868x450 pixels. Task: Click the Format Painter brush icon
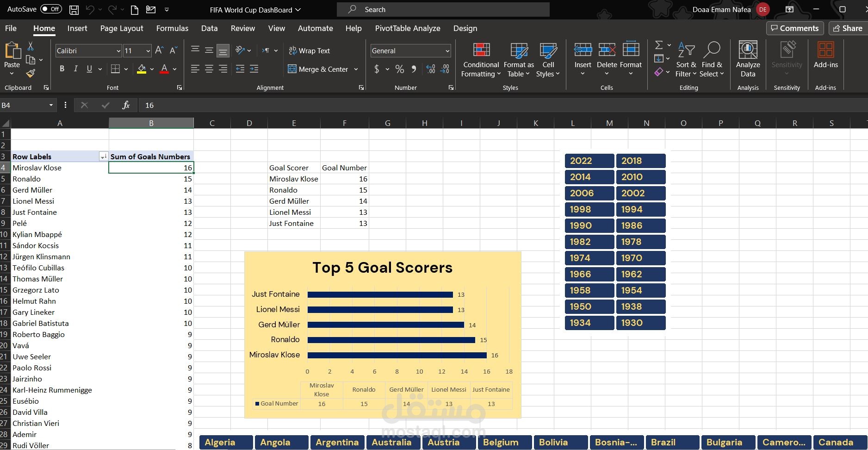point(31,73)
